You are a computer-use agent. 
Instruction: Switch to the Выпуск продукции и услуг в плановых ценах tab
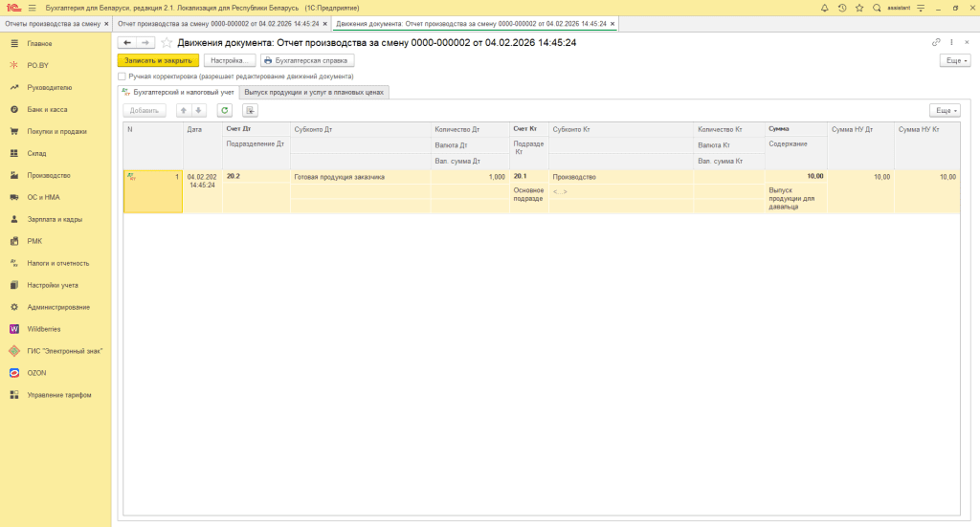[314, 93]
